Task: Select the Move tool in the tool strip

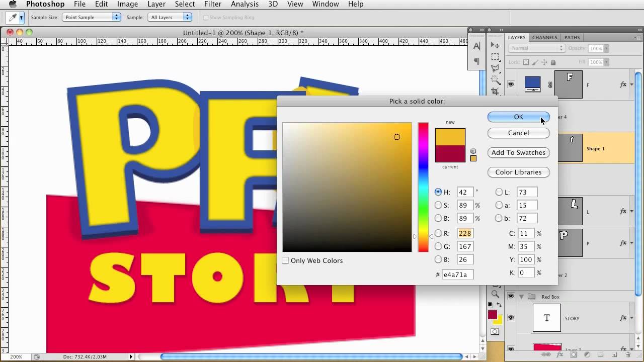Action: 496,46
